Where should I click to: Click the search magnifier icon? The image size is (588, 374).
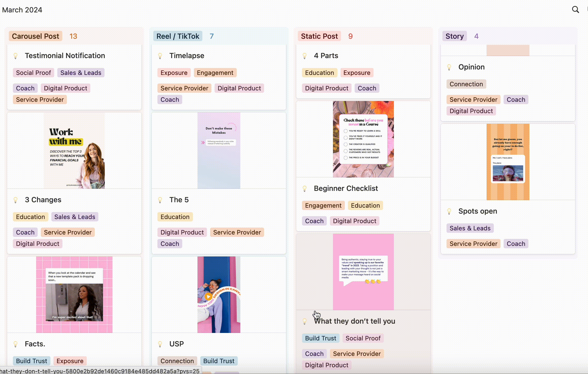pos(575,10)
